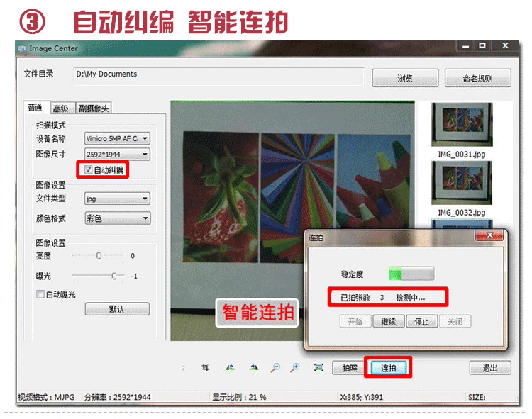
Task: Click the 文件目录 path input field
Action: coord(219,77)
